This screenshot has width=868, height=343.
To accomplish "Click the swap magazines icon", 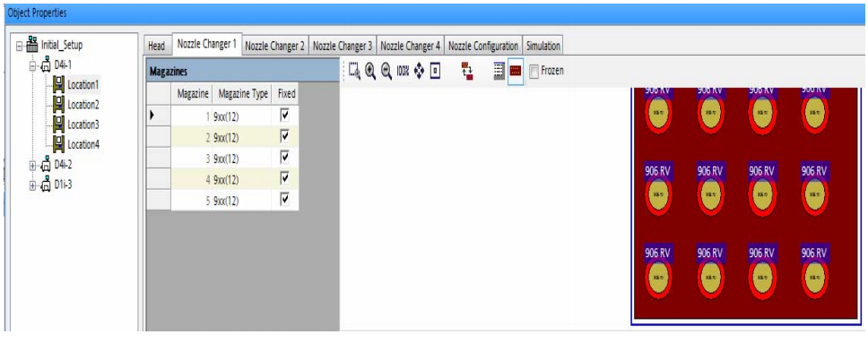I will 468,71.
